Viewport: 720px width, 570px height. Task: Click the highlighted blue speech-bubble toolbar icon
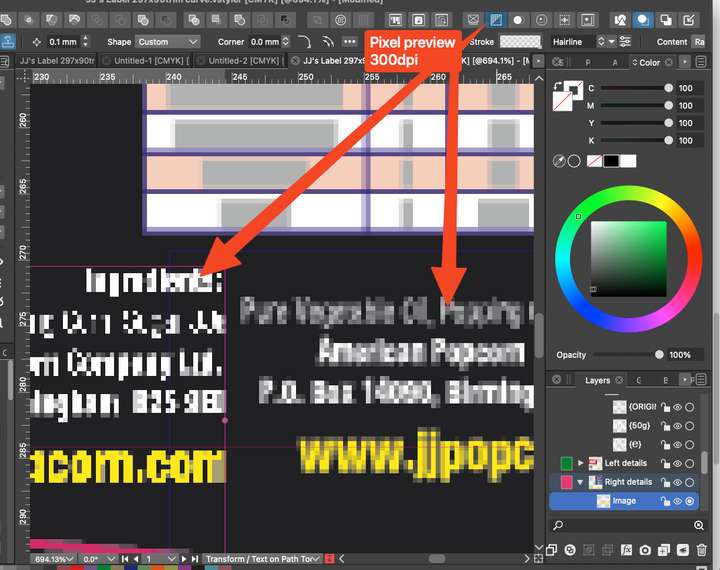642,20
